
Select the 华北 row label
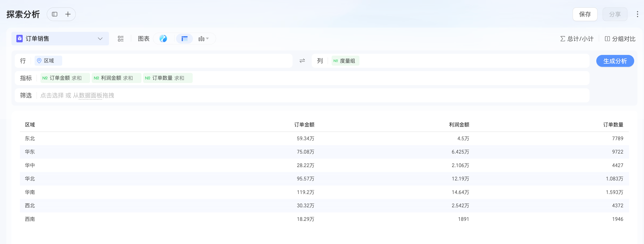tap(30, 179)
